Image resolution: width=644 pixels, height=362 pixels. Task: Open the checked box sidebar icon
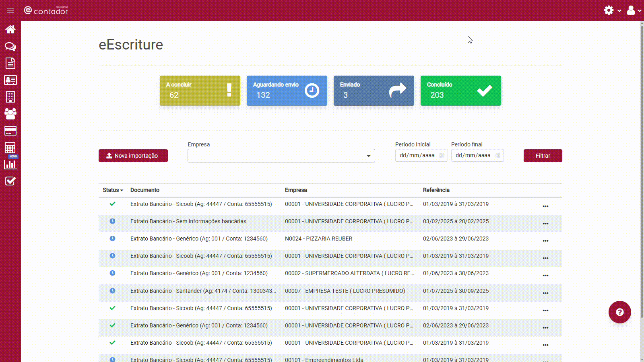[10, 181]
